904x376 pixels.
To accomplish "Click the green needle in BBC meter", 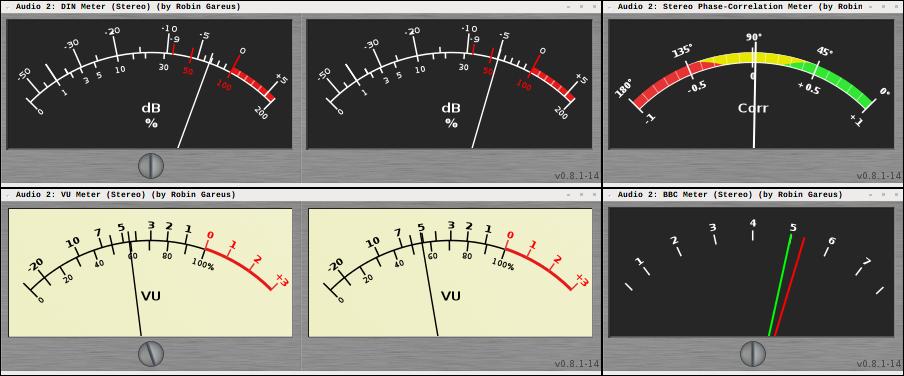I will (x=781, y=285).
